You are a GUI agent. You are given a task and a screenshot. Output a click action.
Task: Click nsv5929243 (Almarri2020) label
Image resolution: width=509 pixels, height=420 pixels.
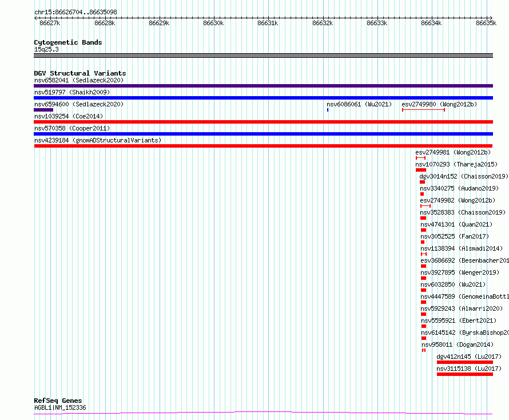coord(462,308)
